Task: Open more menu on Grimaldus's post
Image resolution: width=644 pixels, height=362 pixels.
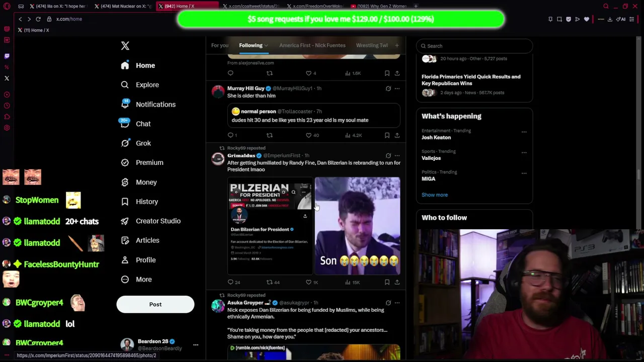Action: [397, 155]
